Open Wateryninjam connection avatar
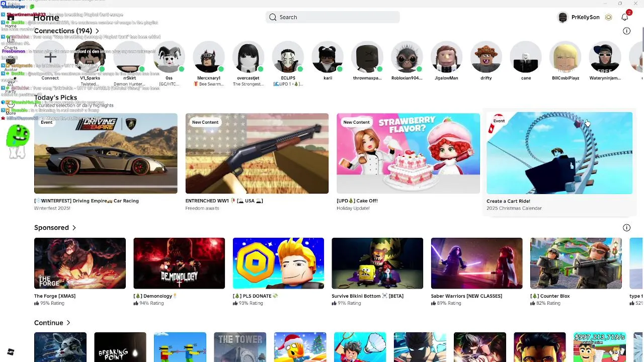 pyautogui.click(x=605, y=57)
